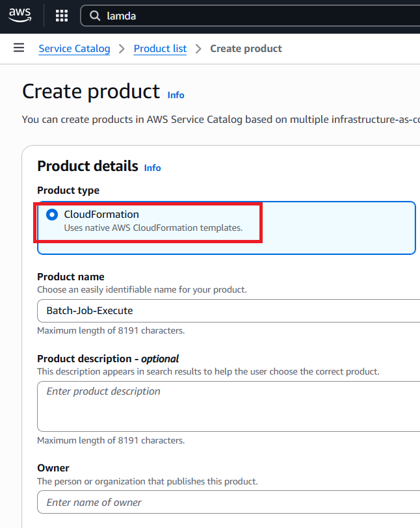Click 'Uses native AWS CloudFormation templates' text
Screen dimensions: 420x528
click(153, 228)
